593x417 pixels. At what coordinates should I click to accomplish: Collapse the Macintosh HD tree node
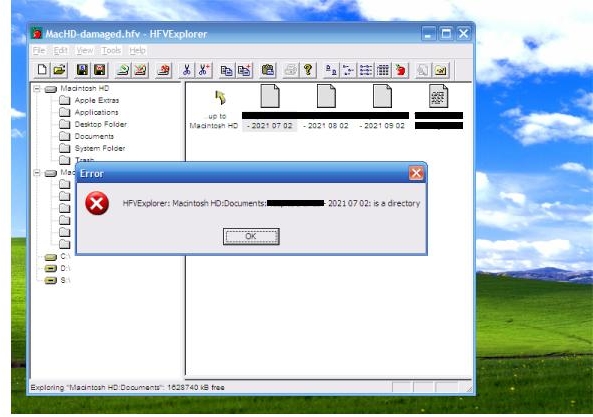click(x=37, y=89)
